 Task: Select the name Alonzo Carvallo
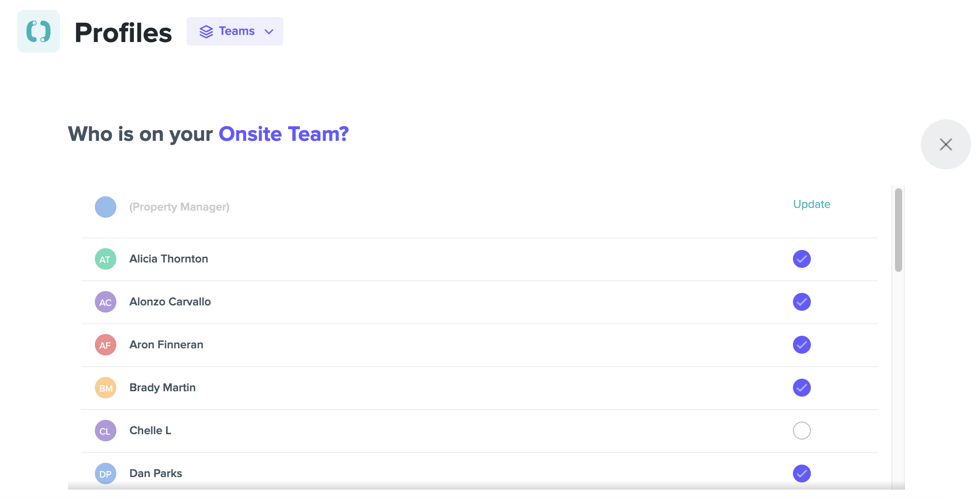pyautogui.click(x=170, y=302)
